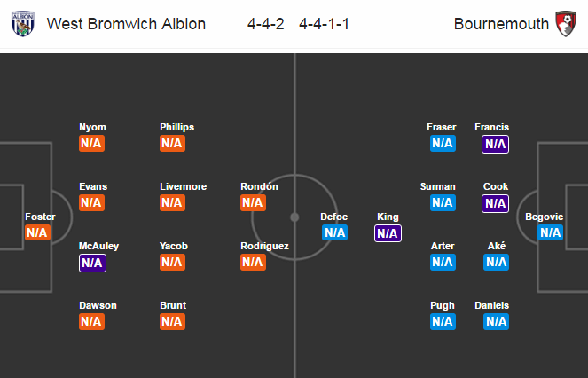The image size is (588, 378).
Task: Click player name Aké
Action: coord(497,246)
